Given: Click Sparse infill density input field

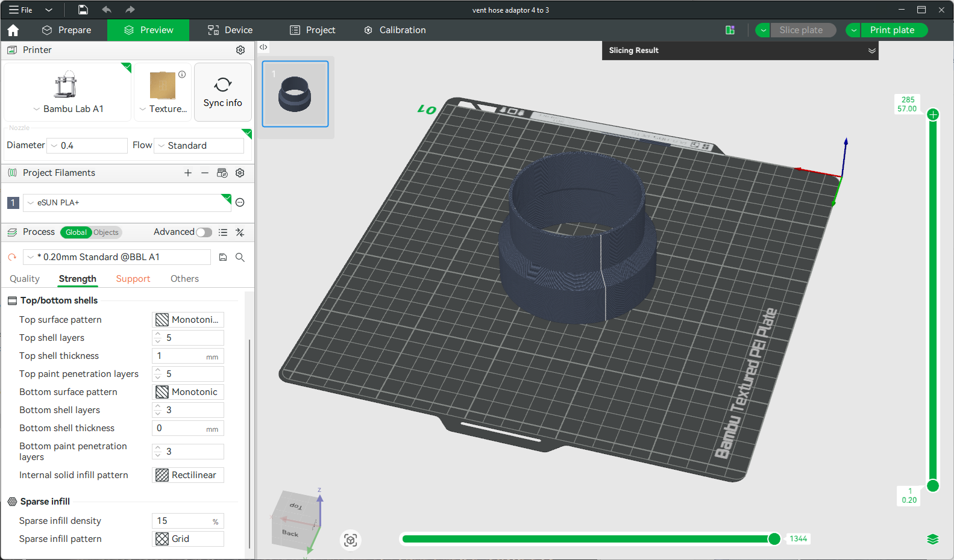Looking at the screenshot, I should [188, 521].
